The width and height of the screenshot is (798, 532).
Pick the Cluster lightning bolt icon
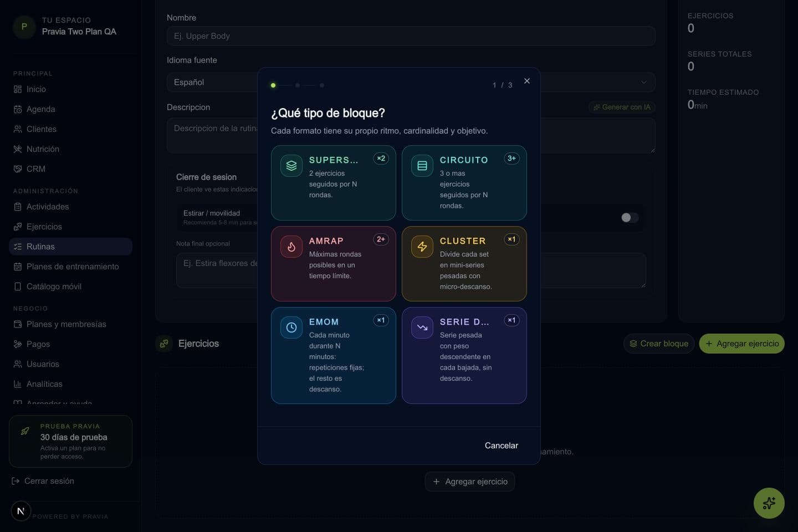(x=422, y=246)
